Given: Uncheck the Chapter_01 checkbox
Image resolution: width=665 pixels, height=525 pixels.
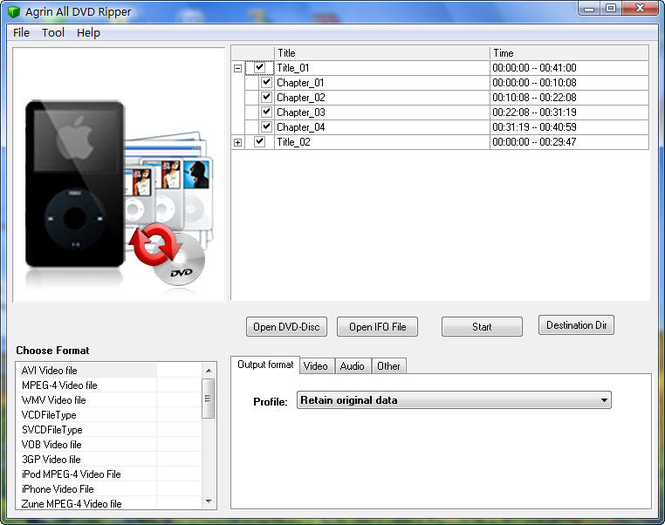Looking at the screenshot, I should click(266, 82).
